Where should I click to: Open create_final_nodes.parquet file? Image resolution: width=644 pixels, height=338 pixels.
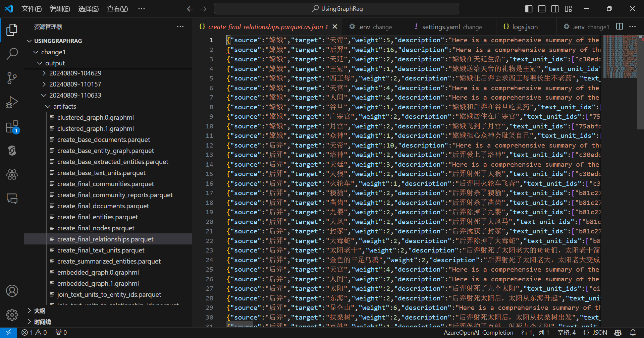click(x=96, y=228)
